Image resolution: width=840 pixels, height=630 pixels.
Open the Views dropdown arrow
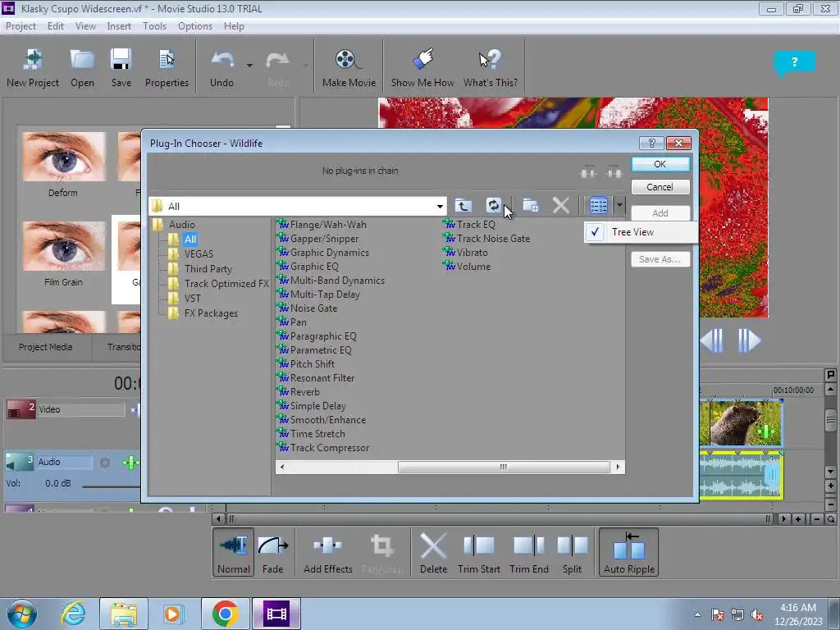pyautogui.click(x=619, y=205)
